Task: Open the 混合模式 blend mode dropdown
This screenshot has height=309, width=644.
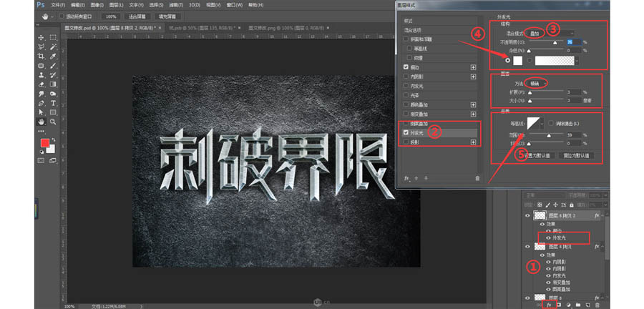Action: pos(551,33)
